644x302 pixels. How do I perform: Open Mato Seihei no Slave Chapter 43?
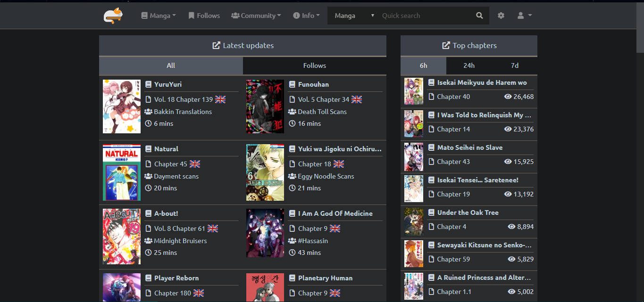[453, 162]
